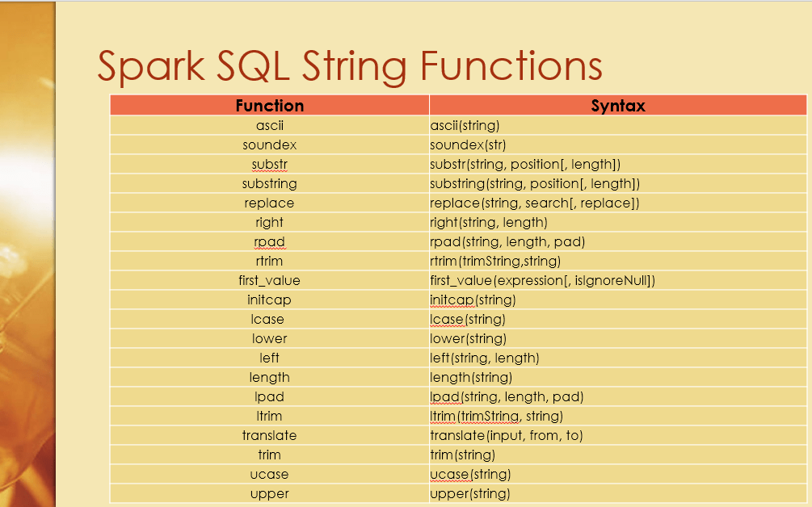Click the slide title Spark SQL String Functions
This screenshot has width=812, height=507.
click(x=347, y=66)
